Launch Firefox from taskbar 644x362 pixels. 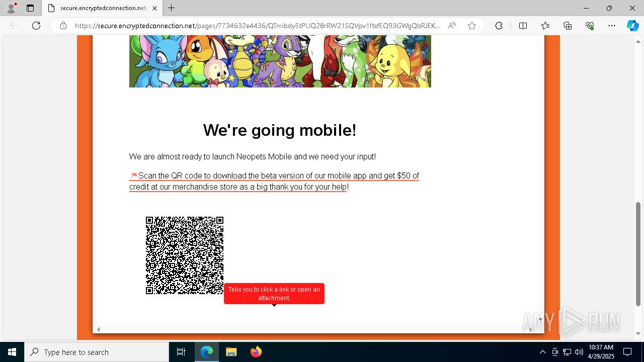pyautogui.click(x=256, y=352)
